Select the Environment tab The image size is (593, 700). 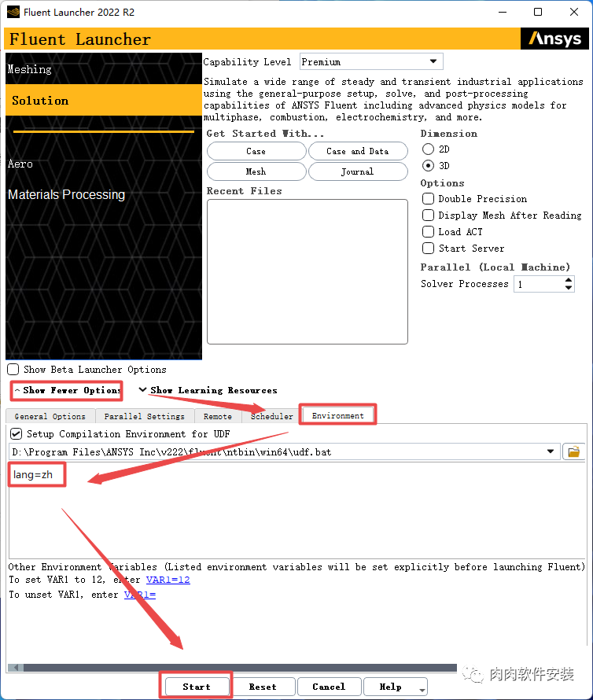click(338, 415)
